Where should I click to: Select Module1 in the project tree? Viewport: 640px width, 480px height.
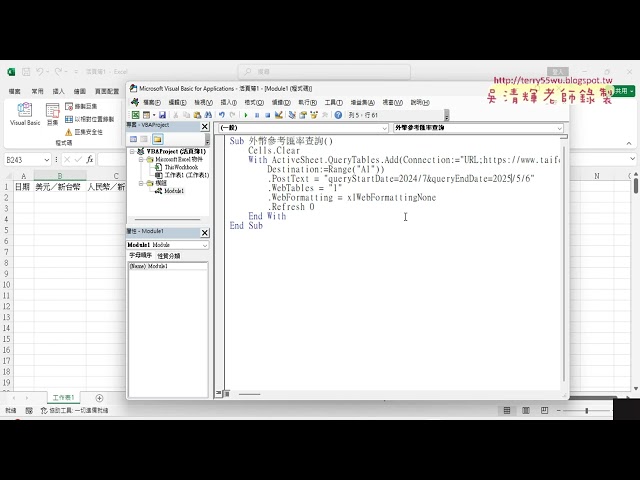point(174,191)
